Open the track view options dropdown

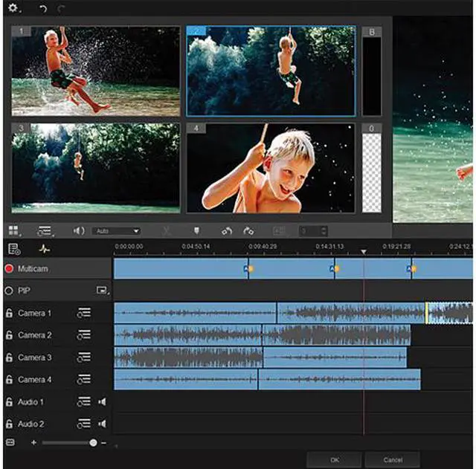(x=45, y=231)
